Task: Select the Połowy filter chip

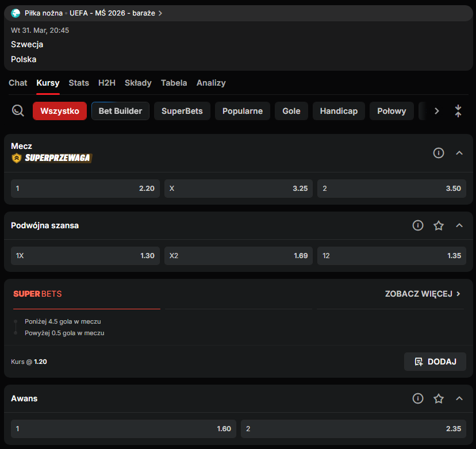Action: click(391, 111)
